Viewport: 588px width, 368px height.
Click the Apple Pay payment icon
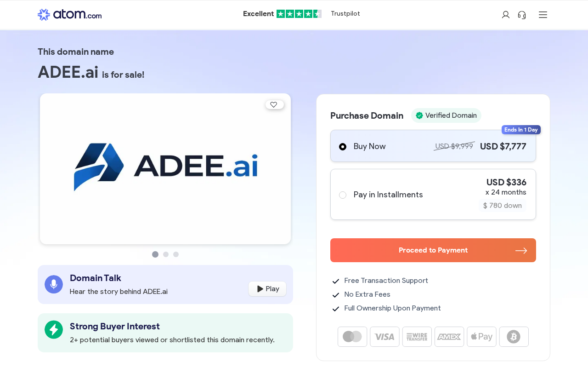click(481, 337)
